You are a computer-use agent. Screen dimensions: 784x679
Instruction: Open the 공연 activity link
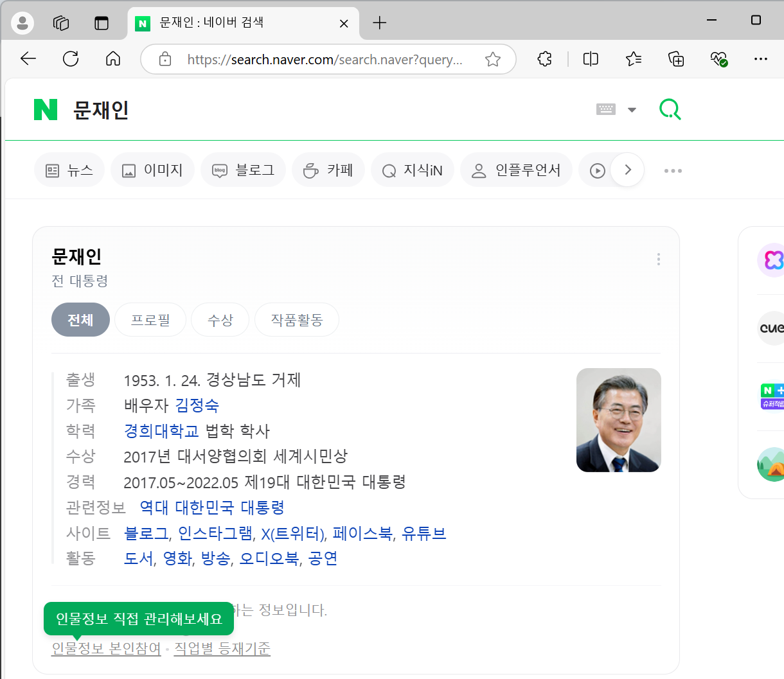tap(323, 559)
